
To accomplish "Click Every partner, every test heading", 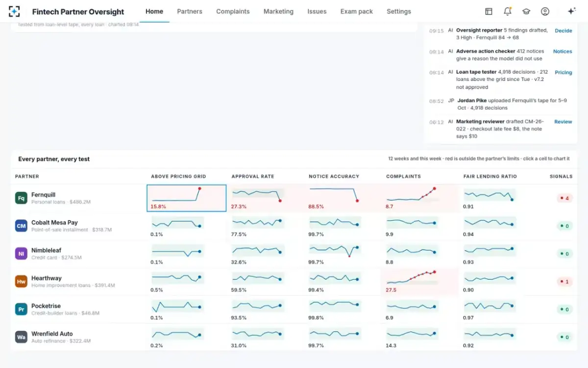I will [x=54, y=159].
